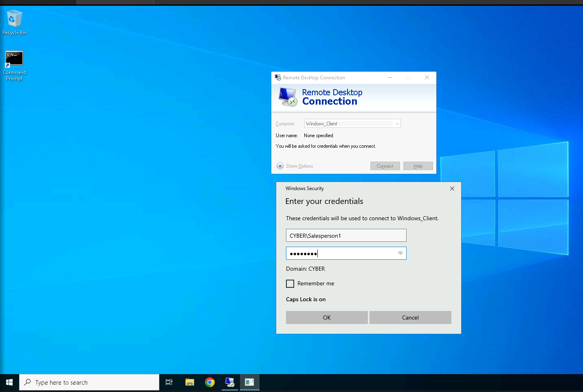This screenshot has width=583, height=392.
Task: Select the Windows Security taskbar icon
Action: coord(250,382)
